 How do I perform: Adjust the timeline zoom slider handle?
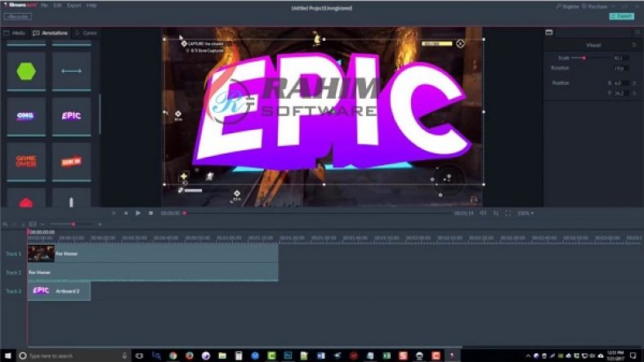coord(73,224)
